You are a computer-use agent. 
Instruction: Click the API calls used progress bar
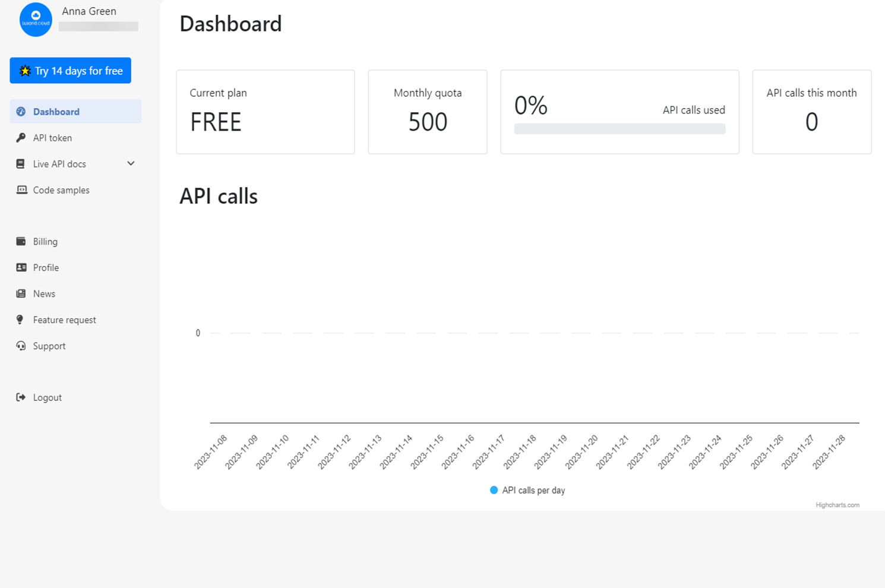pyautogui.click(x=619, y=128)
